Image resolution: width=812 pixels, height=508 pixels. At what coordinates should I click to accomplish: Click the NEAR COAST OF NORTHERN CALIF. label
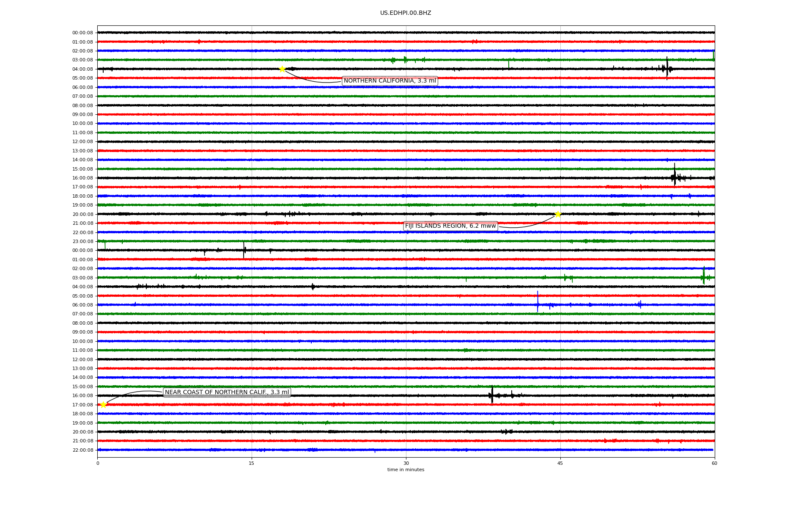[227, 392]
